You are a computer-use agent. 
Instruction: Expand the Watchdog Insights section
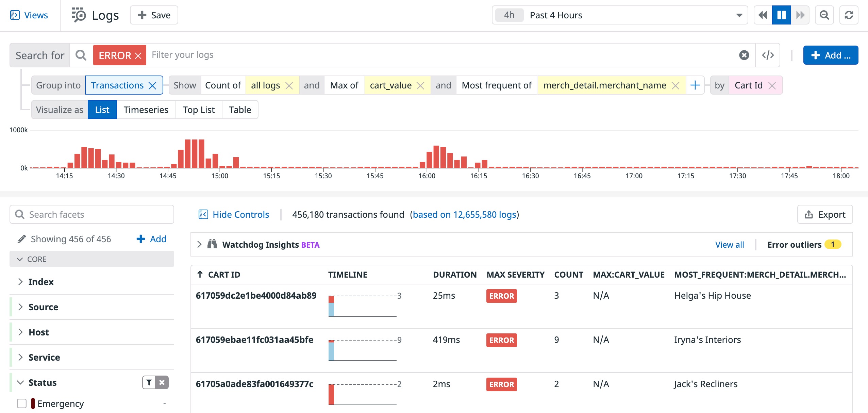pyautogui.click(x=200, y=244)
